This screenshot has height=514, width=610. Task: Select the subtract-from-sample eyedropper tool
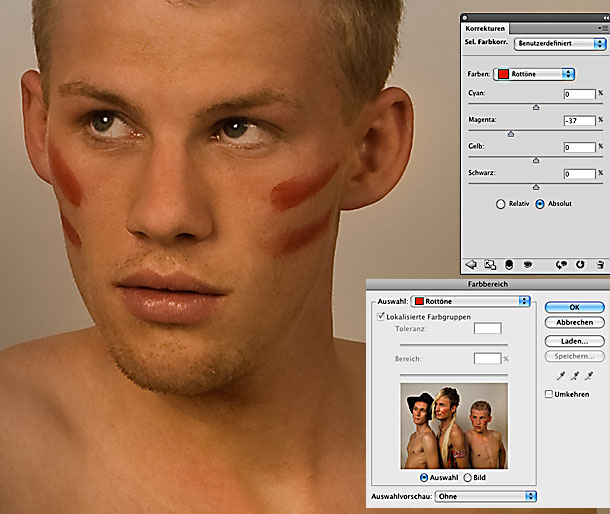[x=589, y=375]
